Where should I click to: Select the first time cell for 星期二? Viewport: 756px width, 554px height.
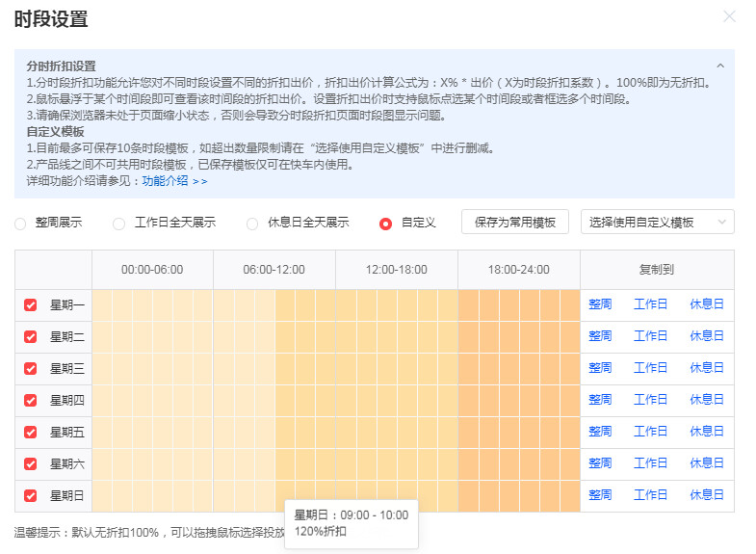102,336
